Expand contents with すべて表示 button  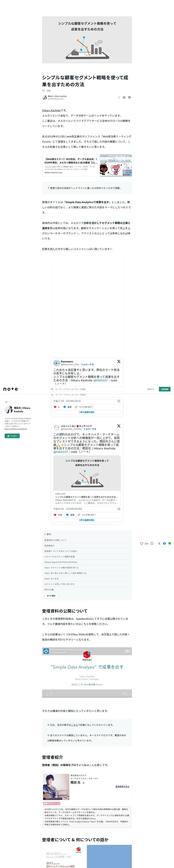click(x=51, y=596)
